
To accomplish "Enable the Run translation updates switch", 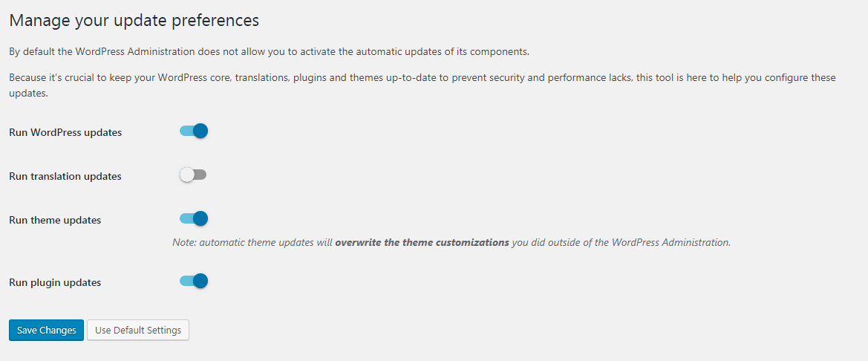I will [x=193, y=175].
